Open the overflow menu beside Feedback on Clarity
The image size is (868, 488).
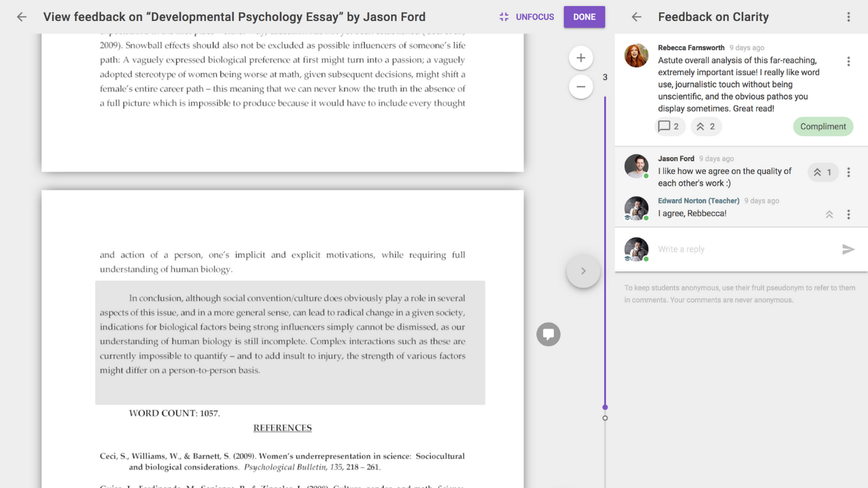[x=848, y=17]
